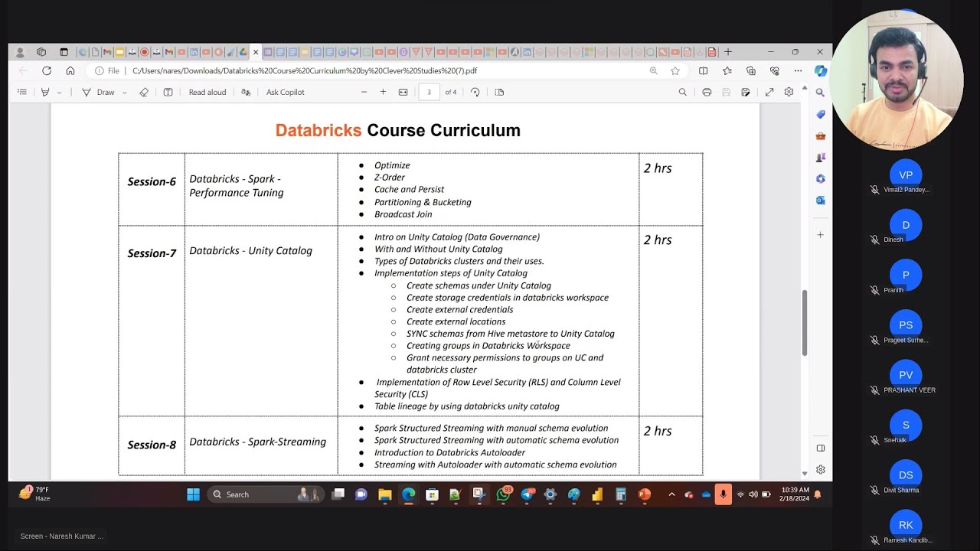Select participant tile Vimal2 Pandey
The width and height of the screenshot is (980, 551).
[906, 177]
